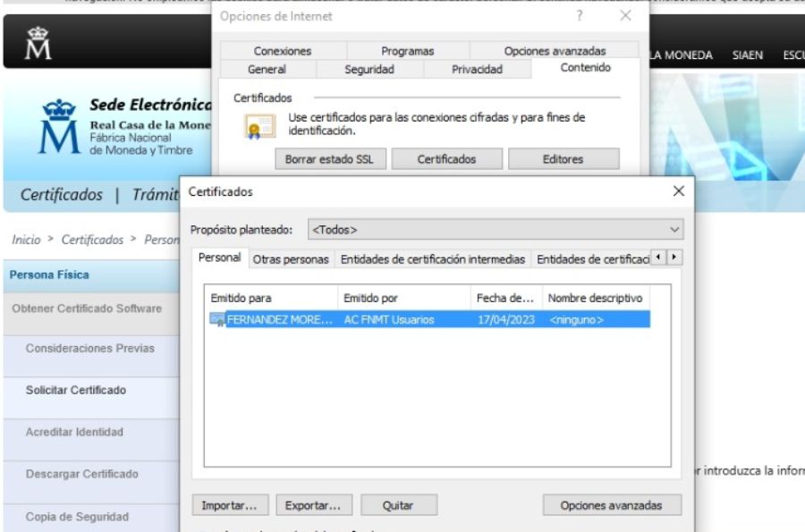Open Entidades de certificación intermedias tab
Screen dimensions: 805x532
coord(433,259)
